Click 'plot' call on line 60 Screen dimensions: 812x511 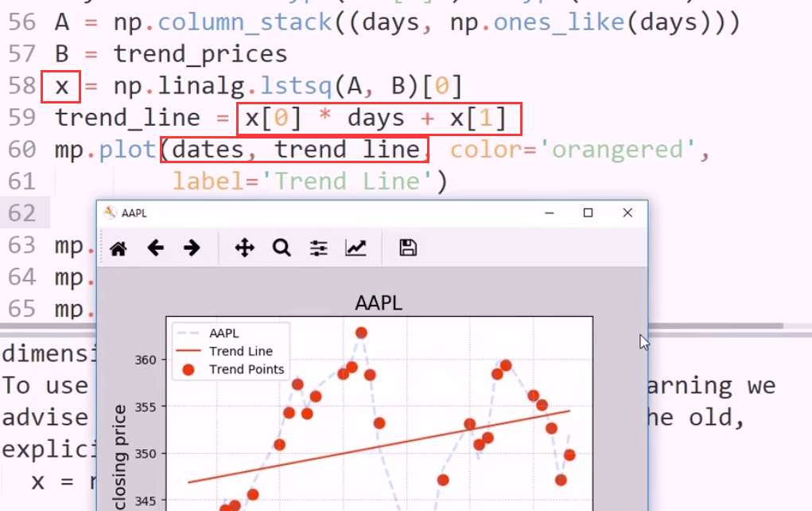pos(127,150)
